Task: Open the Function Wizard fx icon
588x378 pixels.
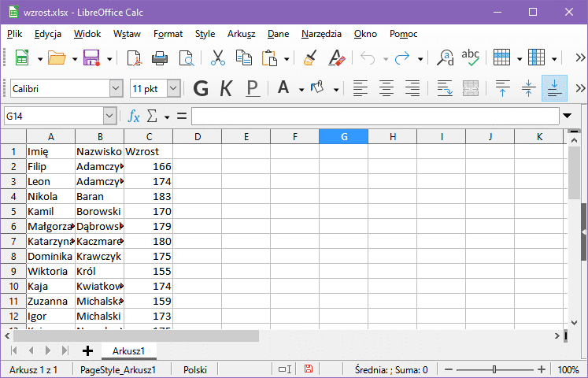Action: coord(134,117)
